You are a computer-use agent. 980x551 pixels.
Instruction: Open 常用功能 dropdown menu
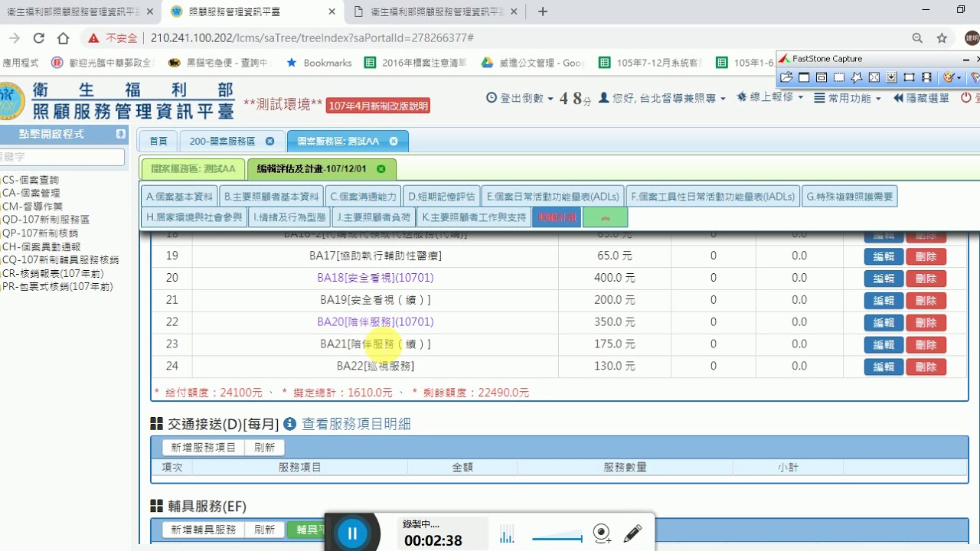(847, 98)
